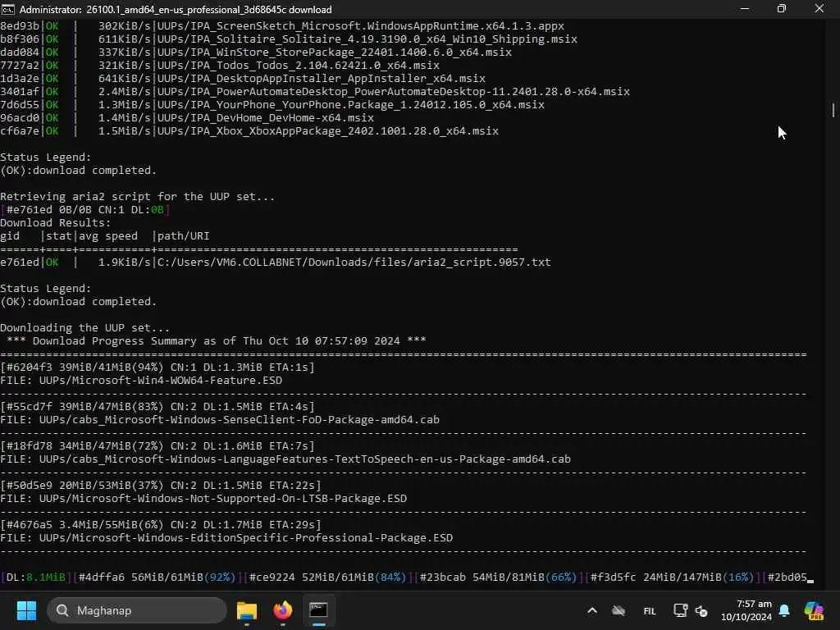
Task: Click the '#4dffa6 56MiB/61MiB(92%)' status entry
Action: 157,577
